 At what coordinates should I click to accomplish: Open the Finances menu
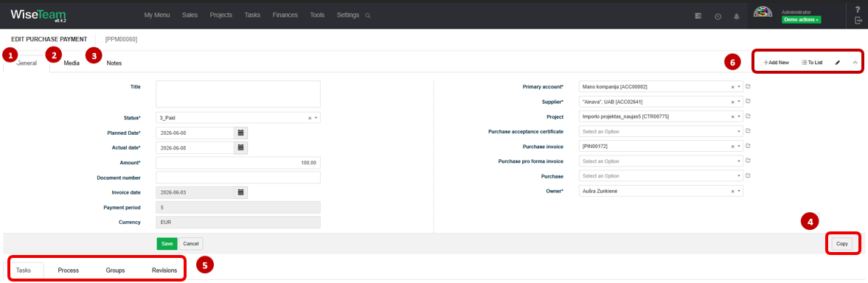pos(285,15)
